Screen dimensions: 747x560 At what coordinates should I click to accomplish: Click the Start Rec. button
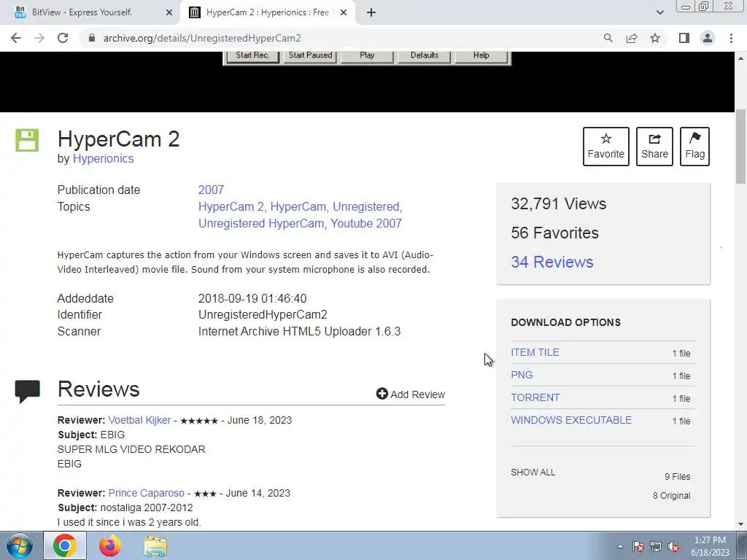pyautogui.click(x=252, y=55)
